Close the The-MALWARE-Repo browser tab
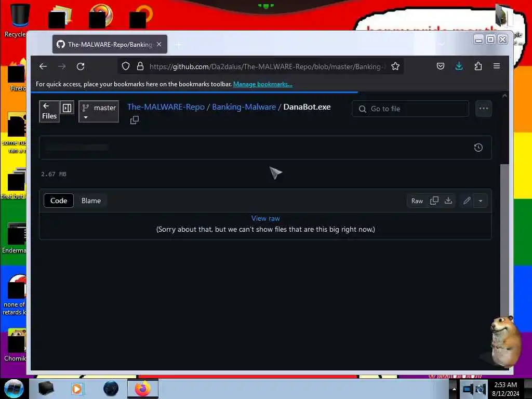This screenshot has height=399, width=532. (x=159, y=44)
